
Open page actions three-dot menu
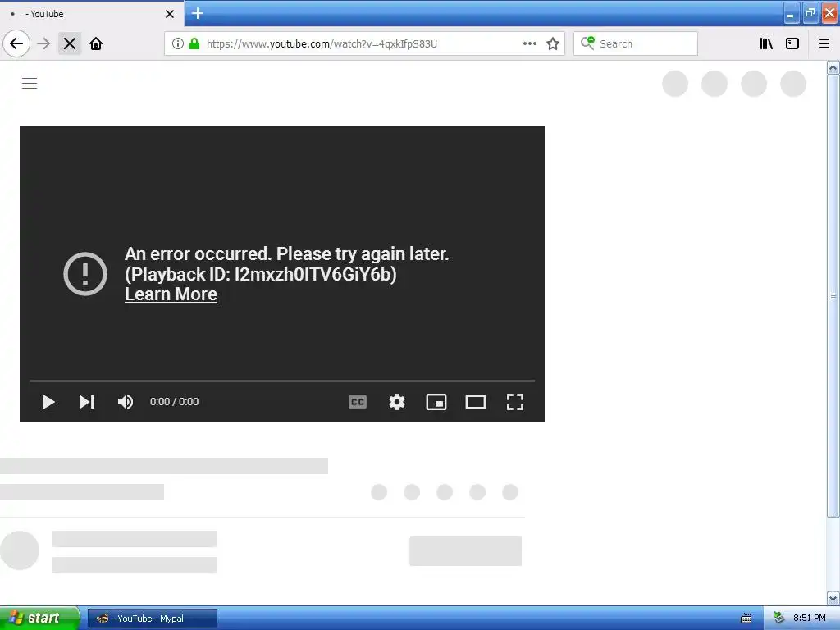529,43
